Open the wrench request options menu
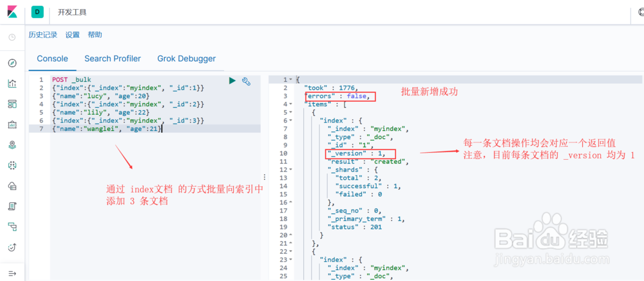This screenshot has height=281, width=644. 246,81
